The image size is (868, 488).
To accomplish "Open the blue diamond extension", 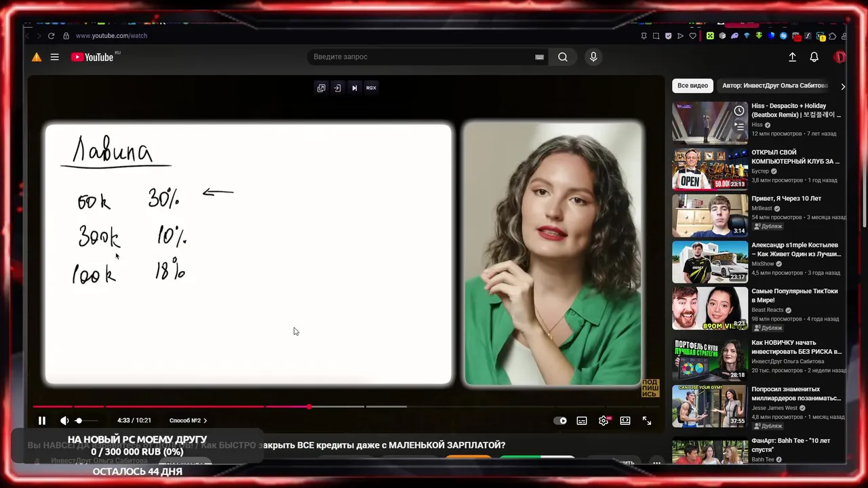I will (747, 36).
